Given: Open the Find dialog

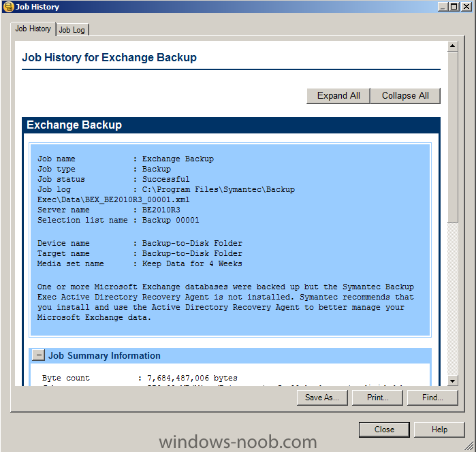Looking at the screenshot, I should coord(432,398).
